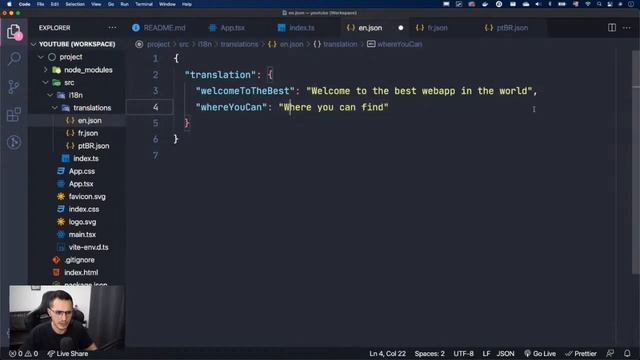Click the "translation" key on line 2
This screenshot has height=360, width=640.
pos(220,75)
